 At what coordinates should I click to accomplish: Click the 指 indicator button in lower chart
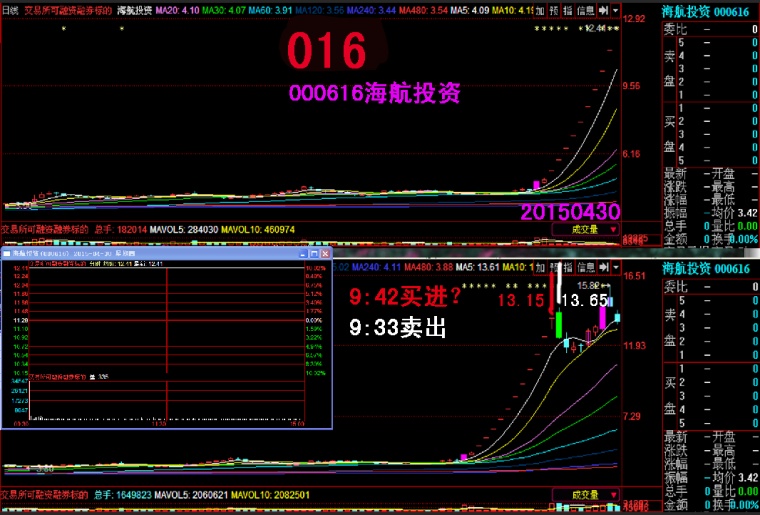(568, 267)
